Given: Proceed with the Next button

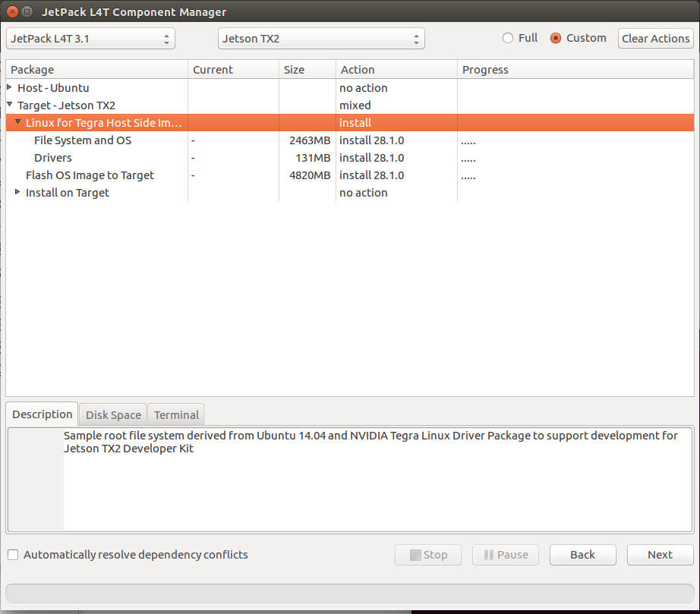Looking at the screenshot, I should pyautogui.click(x=660, y=555).
